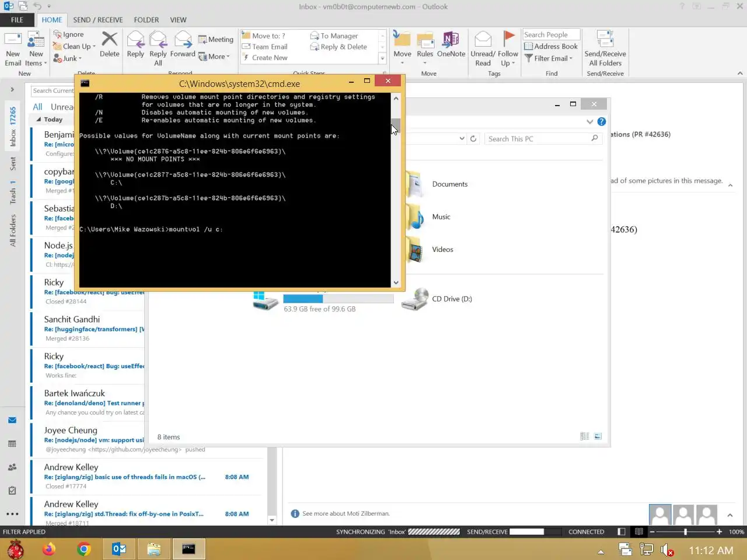Apply the Team Email quick step

pyautogui.click(x=265, y=47)
